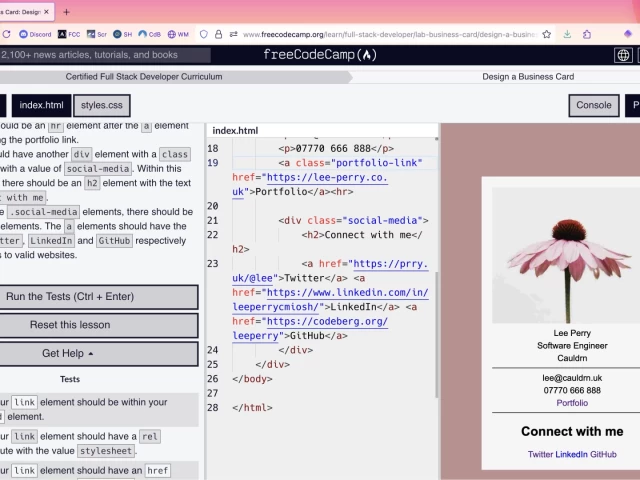
Task: Click the permissions icon in address bar
Action: coord(233,34)
